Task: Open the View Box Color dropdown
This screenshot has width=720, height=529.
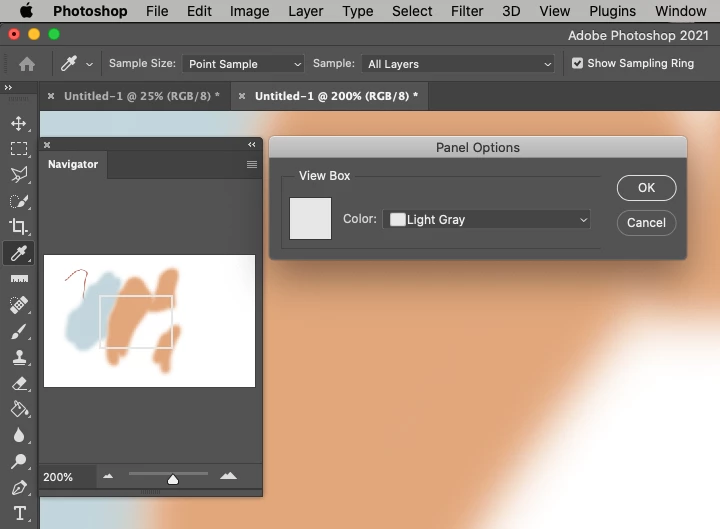Action: [x=486, y=219]
